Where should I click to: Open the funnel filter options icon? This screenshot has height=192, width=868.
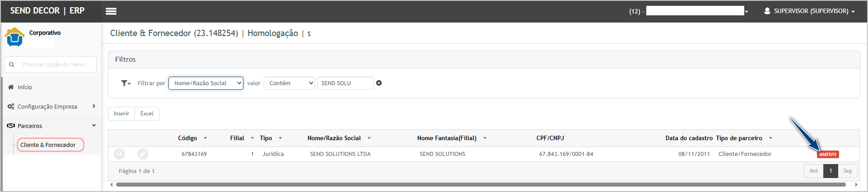pyautogui.click(x=126, y=83)
